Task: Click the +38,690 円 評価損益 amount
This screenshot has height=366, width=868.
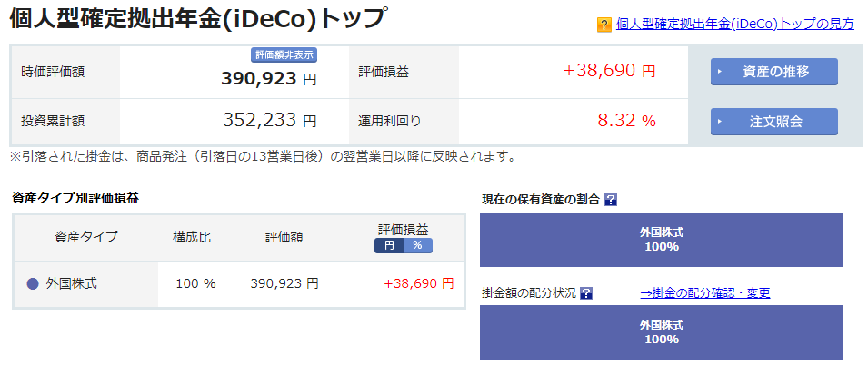Action: (x=609, y=71)
